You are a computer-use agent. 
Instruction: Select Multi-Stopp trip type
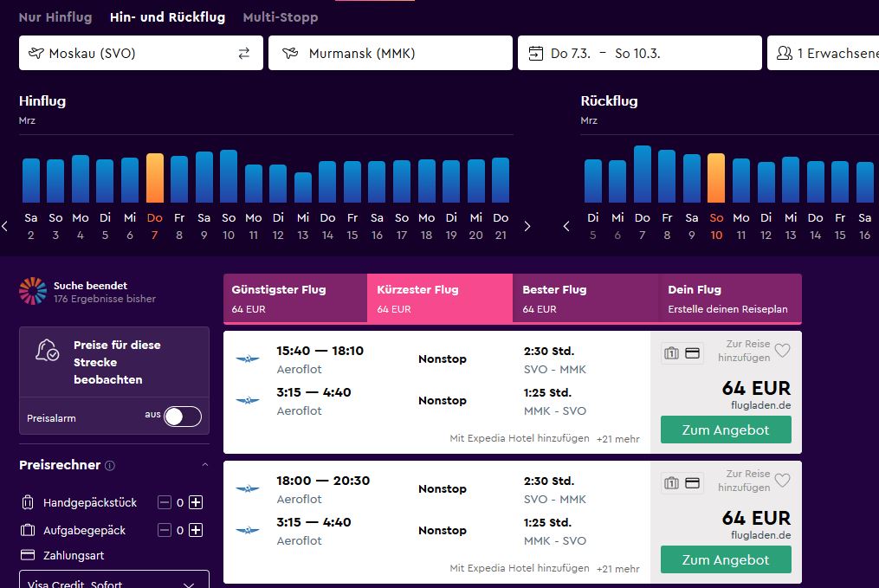coord(281,17)
